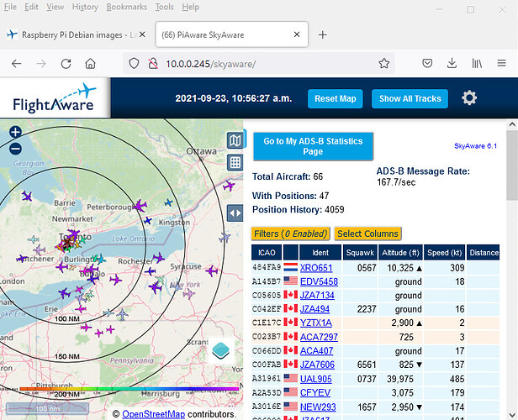This screenshot has width=518, height=420.
Task: Click the map view icon button
Action: pos(235,142)
